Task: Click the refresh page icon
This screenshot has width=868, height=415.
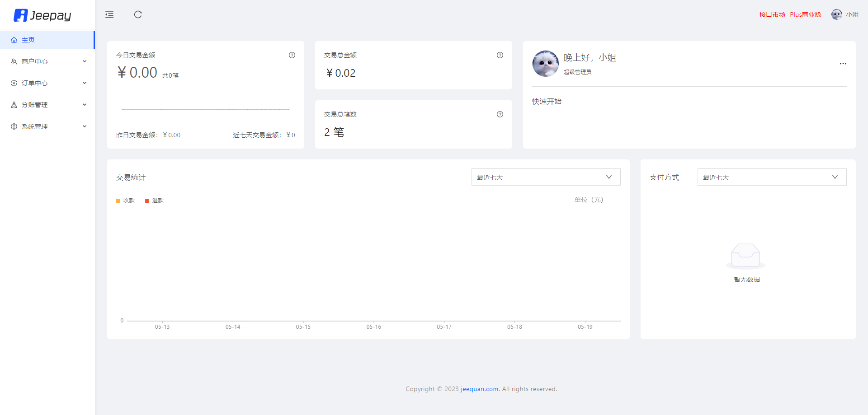Action: click(138, 14)
